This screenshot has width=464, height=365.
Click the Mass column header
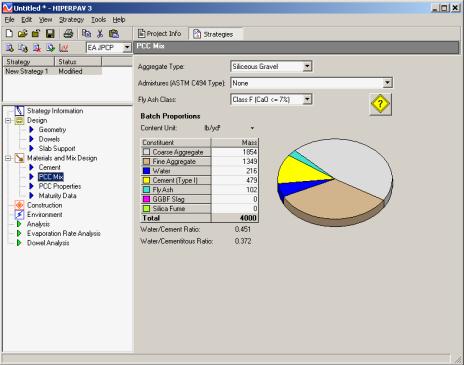point(235,142)
